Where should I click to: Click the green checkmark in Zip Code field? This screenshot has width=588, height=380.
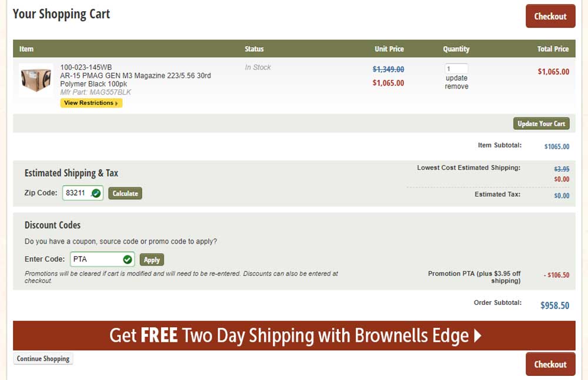[96, 193]
